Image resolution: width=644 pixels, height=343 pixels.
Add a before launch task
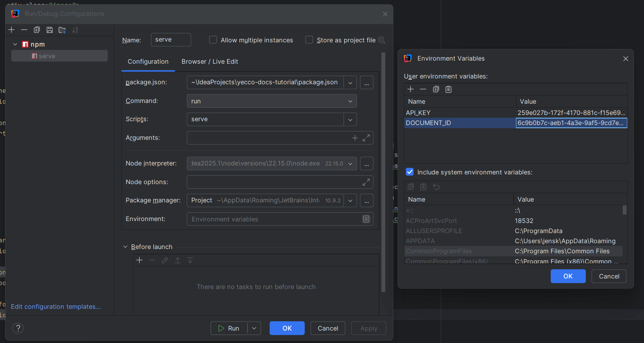tap(140, 260)
